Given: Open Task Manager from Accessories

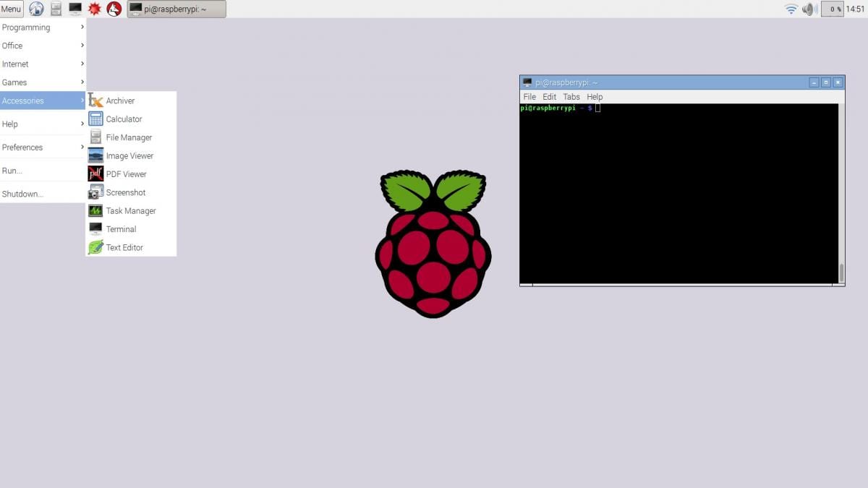Looking at the screenshot, I should tap(131, 210).
